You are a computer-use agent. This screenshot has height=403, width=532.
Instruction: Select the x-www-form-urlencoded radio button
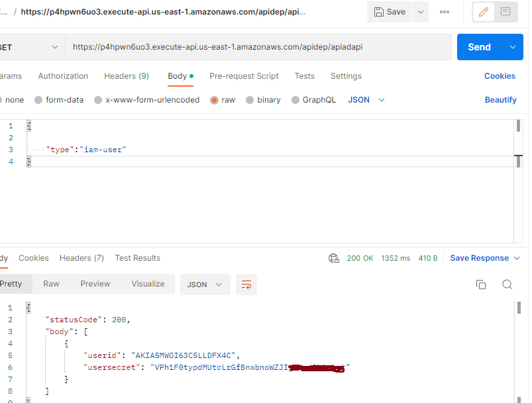tap(98, 100)
